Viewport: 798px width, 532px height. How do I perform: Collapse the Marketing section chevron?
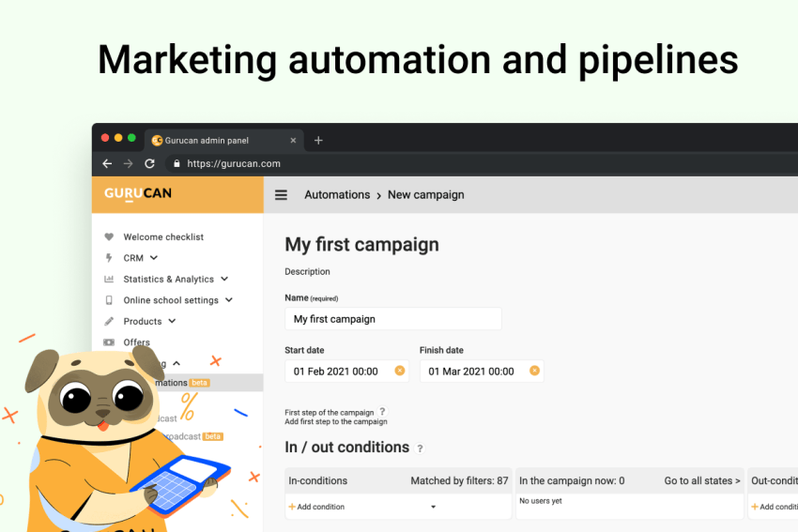coord(176,363)
